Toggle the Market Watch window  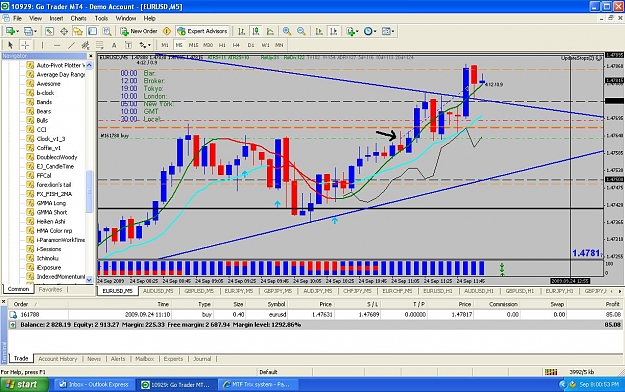coord(49,31)
